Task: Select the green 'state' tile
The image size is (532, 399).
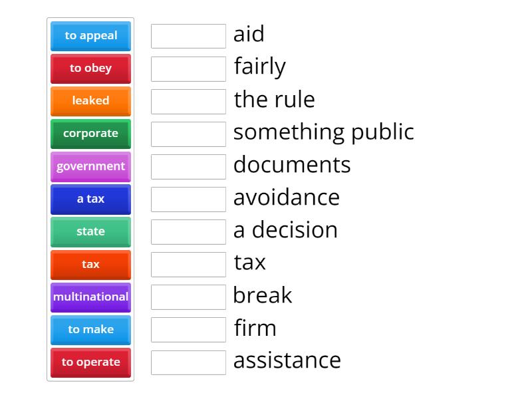Action: coord(90,231)
